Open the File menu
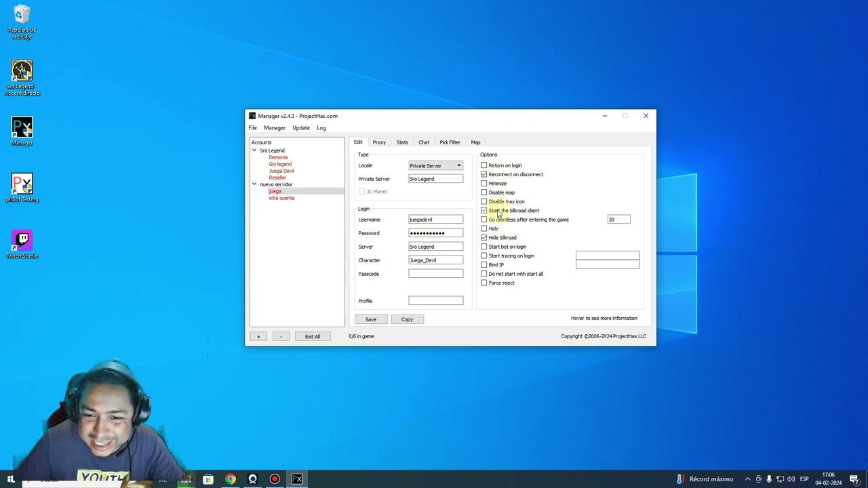Screen dimensions: 868x488 coord(252,128)
